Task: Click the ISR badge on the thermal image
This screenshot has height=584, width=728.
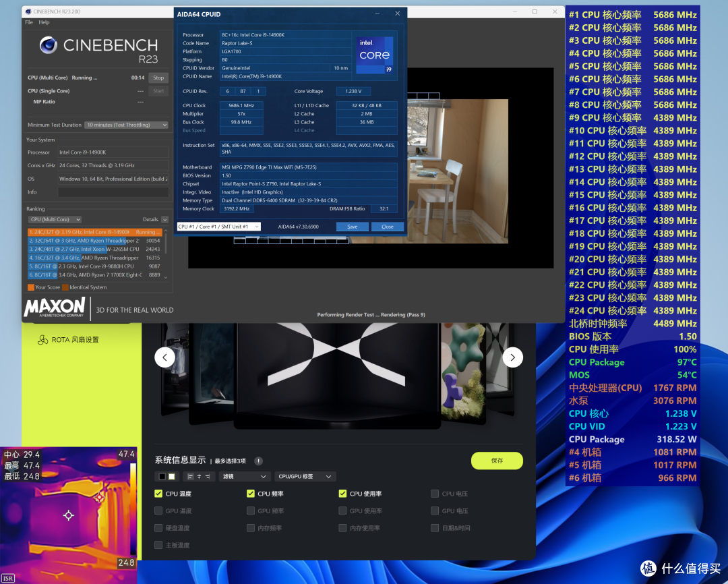Action: pyautogui.click(x=8, y=579)
